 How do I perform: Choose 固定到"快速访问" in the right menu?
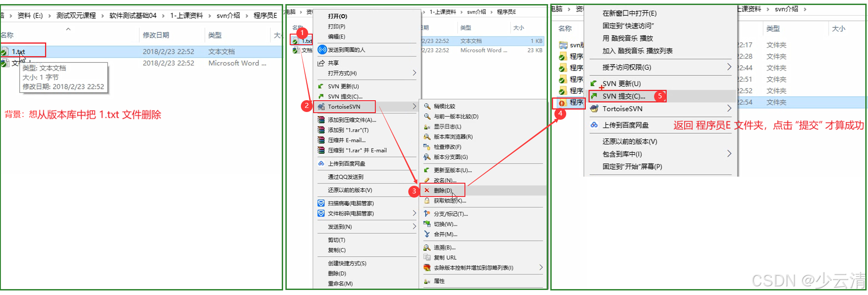tap(628, 25)
